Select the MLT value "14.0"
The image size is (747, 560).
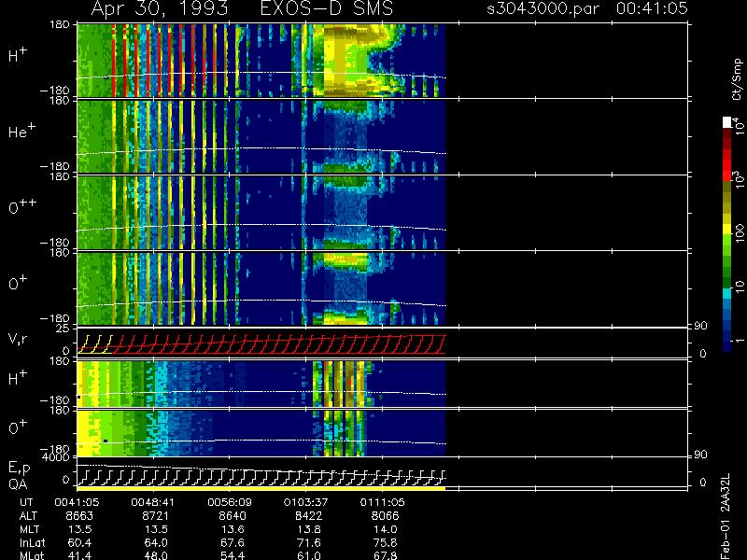[x=385, y=529]
